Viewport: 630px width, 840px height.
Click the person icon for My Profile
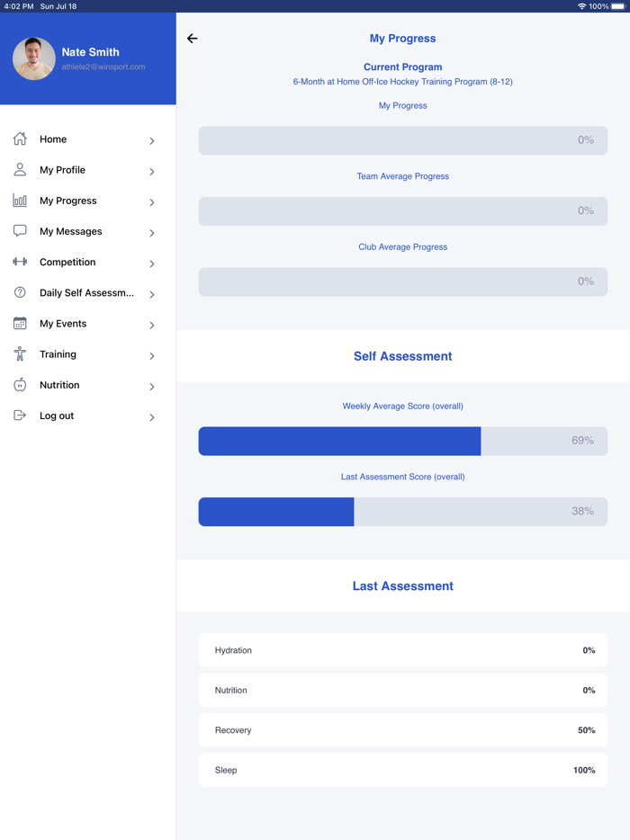click(20, 169)
